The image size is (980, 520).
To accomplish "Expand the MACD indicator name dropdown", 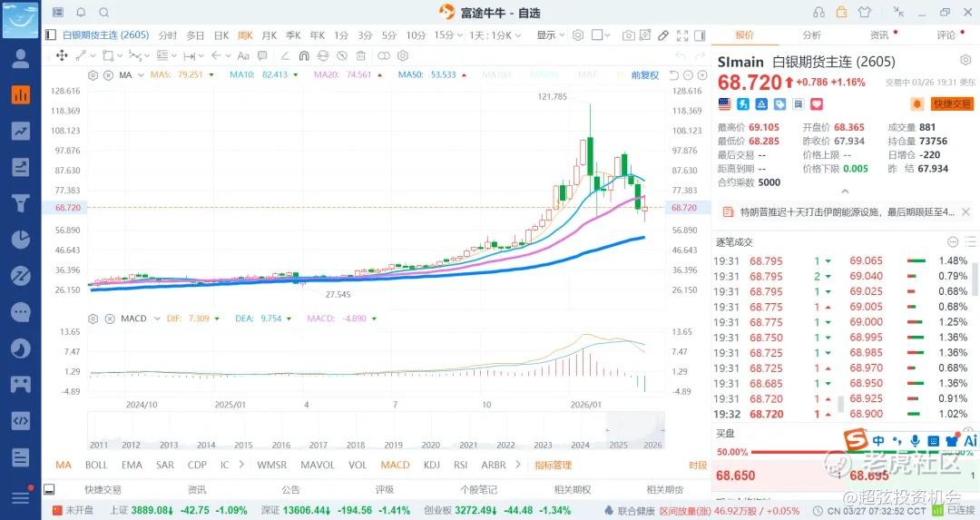I will click(157, 319).
